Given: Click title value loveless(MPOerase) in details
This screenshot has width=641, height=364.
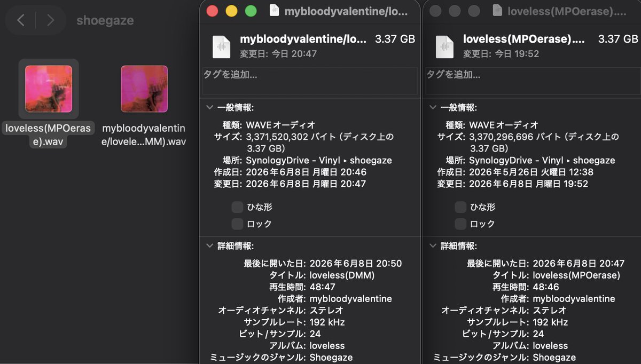Looking at the screenshot, I should point(576,275).
